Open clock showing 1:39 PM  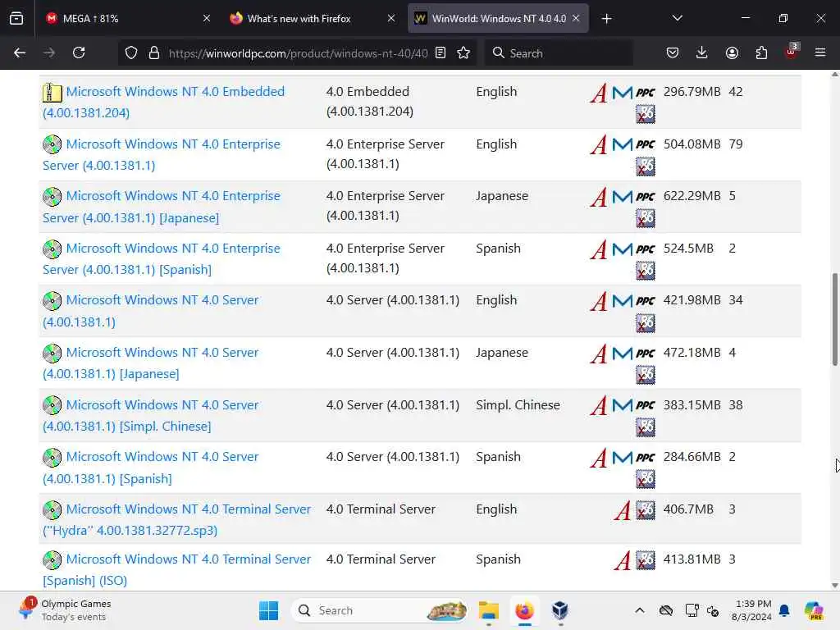click(751, 610)
